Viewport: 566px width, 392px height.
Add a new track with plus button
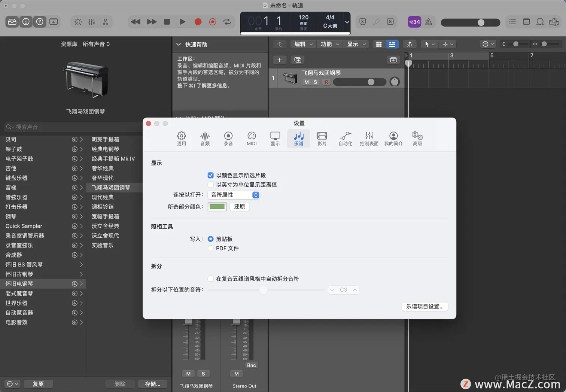pyautogui.click(x=279, y=60)
